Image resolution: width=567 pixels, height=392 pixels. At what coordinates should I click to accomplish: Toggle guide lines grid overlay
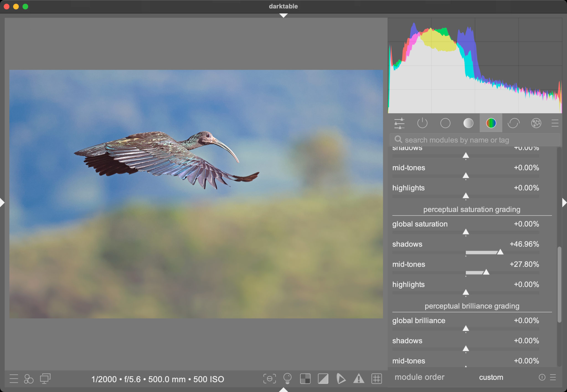click(x=377, y=378)
